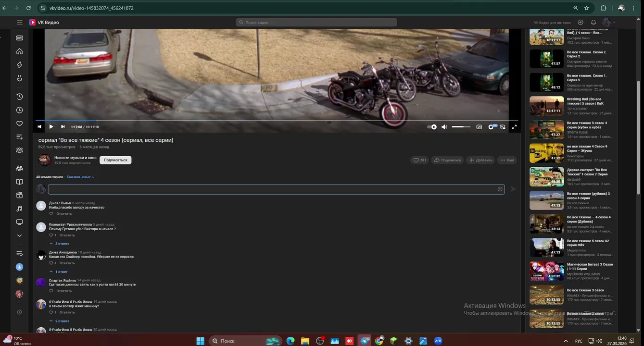Open the Ещё more options menu
644x346 pixels.
click(x=507, y=160)
